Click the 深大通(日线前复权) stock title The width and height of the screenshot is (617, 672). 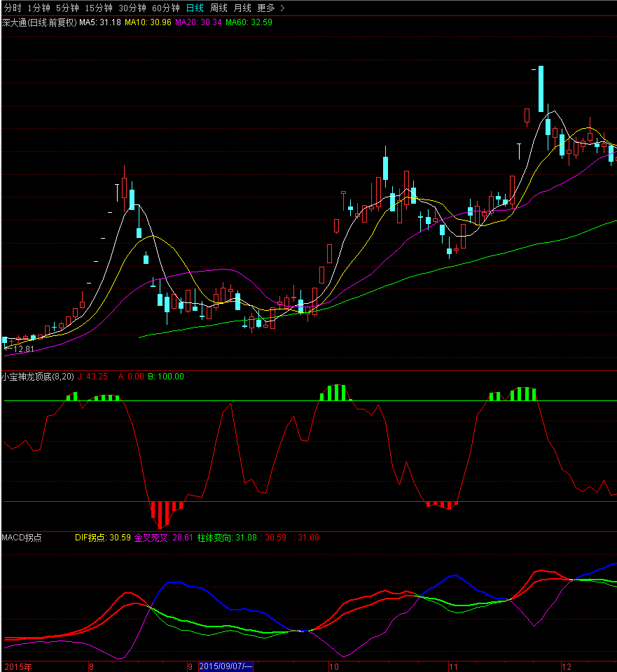click(39, 22)
